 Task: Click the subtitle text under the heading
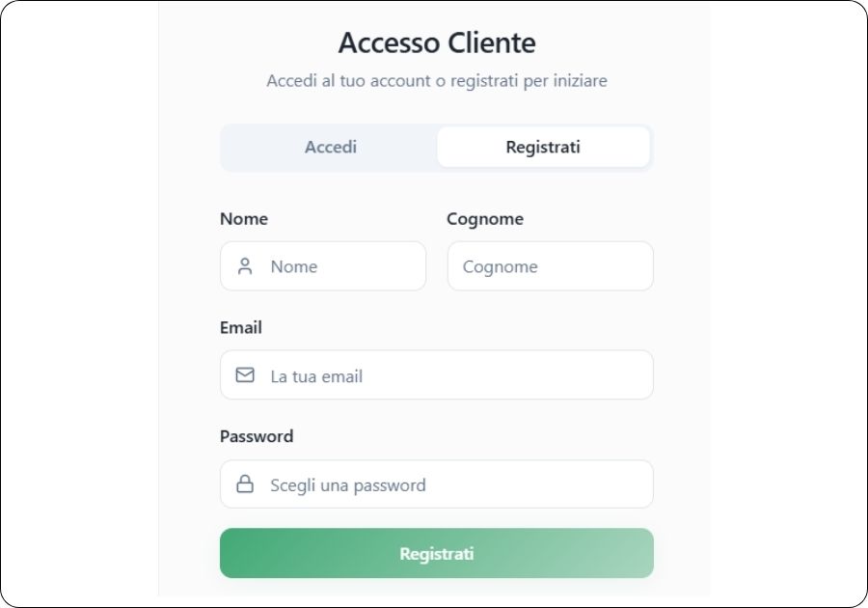click(x=436, y=81)
